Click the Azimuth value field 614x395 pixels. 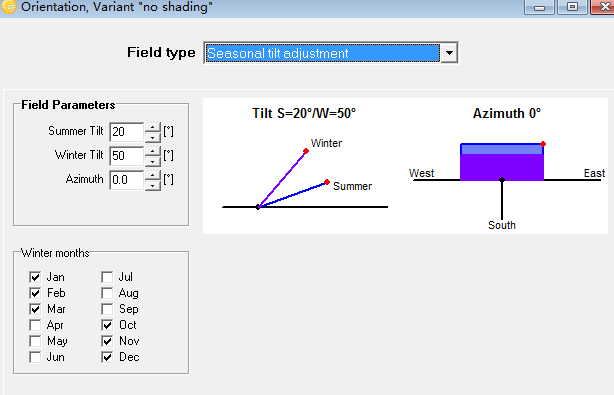point(127,180)
